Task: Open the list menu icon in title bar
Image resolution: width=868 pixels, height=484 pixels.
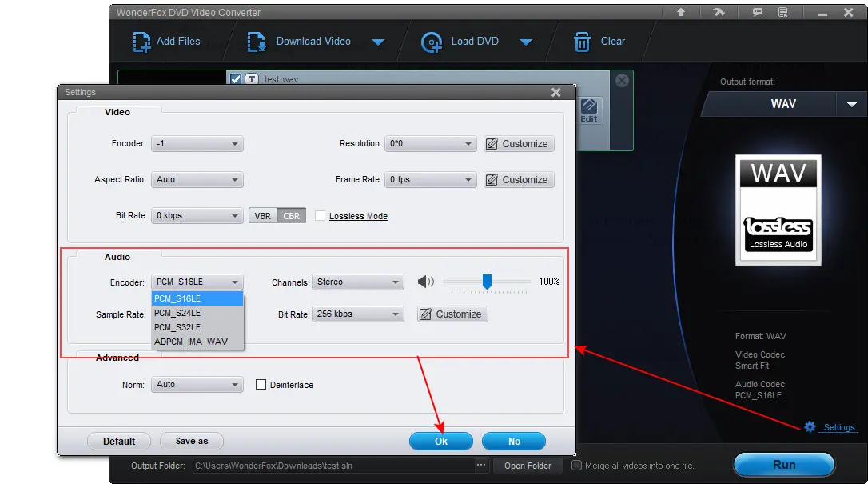Action: [782, 12]
